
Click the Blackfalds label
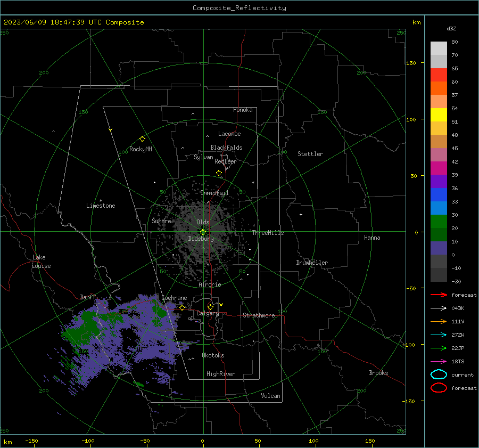226,148
